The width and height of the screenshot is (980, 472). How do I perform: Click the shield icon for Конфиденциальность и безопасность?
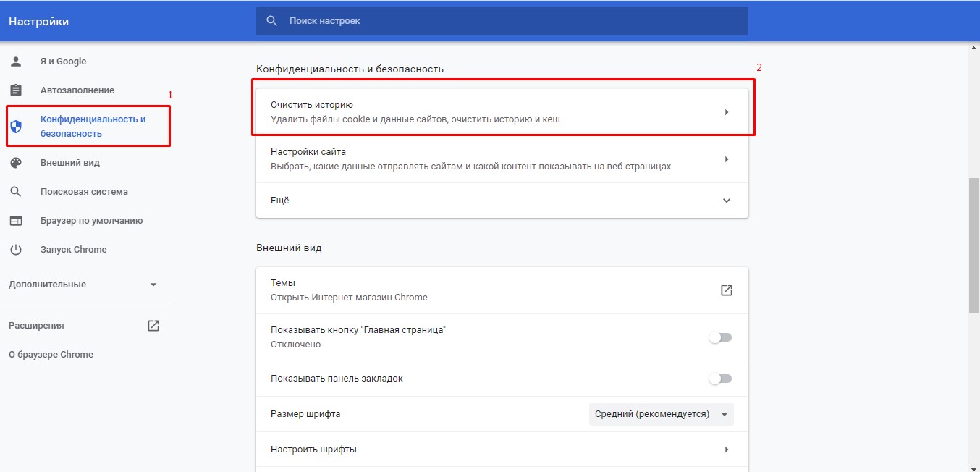(x=16, y=127)
